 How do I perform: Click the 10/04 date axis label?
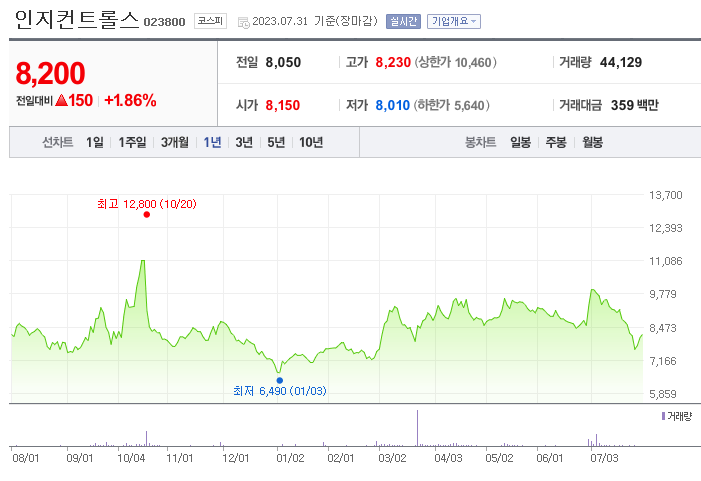(x=131, y=458)
